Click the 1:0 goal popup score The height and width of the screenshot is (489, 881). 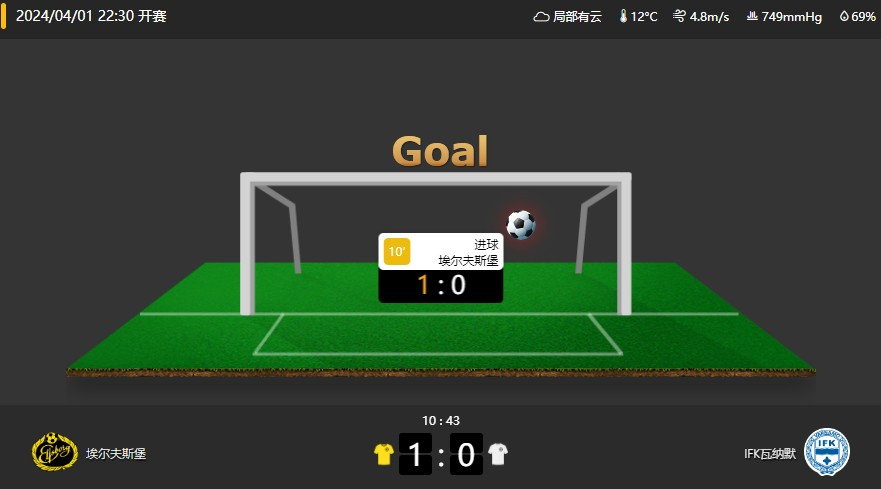(441, 285)
